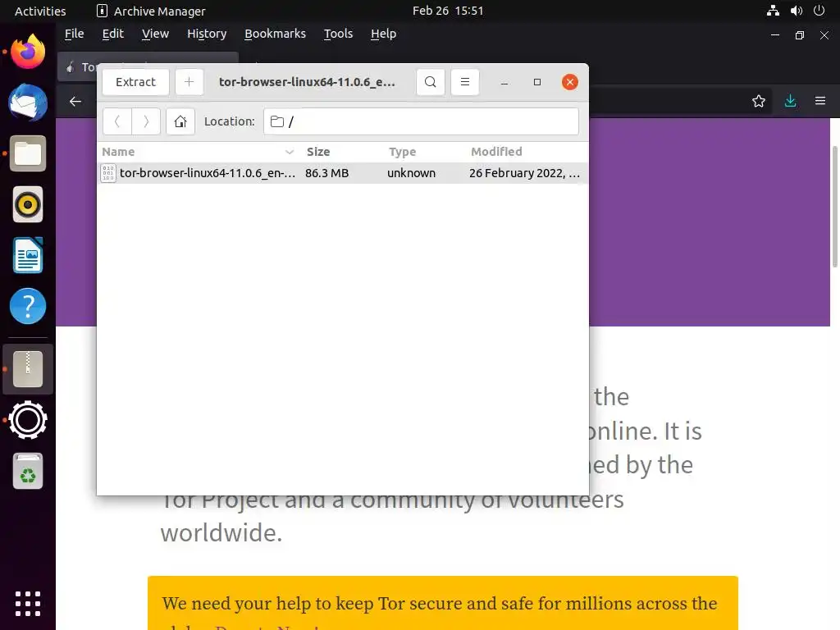Viewport: 840px width, 630px height.
Task: Bookmark this page with the star icon
Action: [x=759, y=101]
